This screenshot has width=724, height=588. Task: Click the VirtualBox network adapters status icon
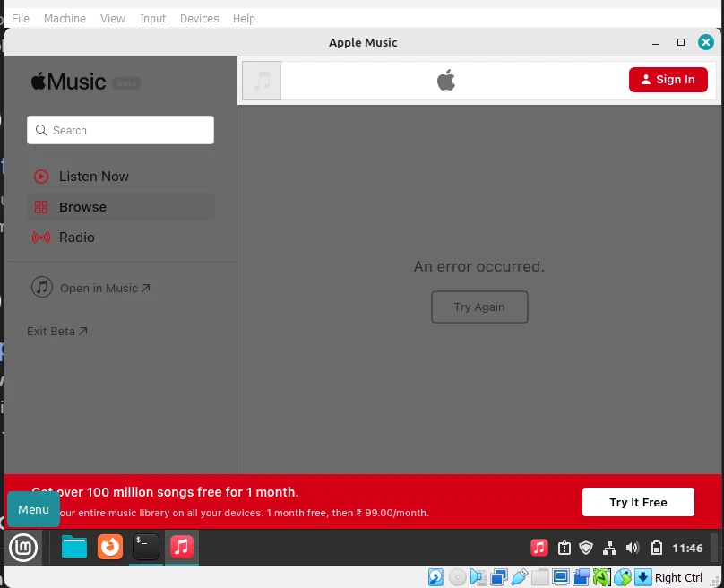click(x=499, y=577)
